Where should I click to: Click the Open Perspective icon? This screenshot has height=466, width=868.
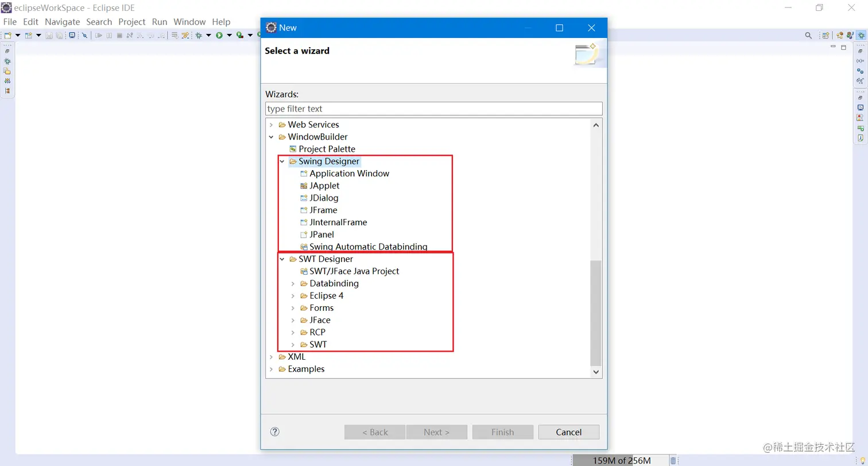coord(826,36)
